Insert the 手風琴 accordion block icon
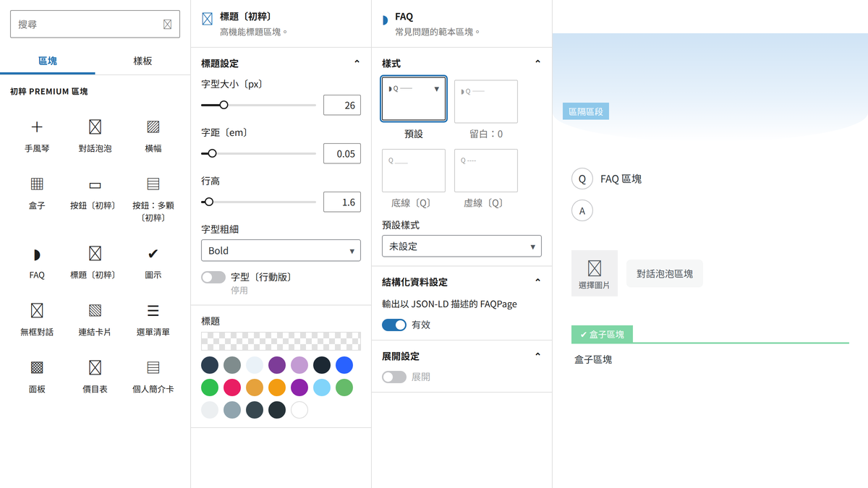This screenshot has height=488, width=868. pos(37,127)
